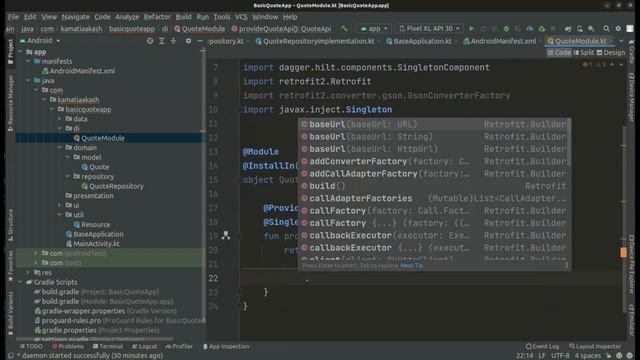
Task: Collapse the Gradle Scripts node
Action: pyautogui.click(x=20, y=282)
